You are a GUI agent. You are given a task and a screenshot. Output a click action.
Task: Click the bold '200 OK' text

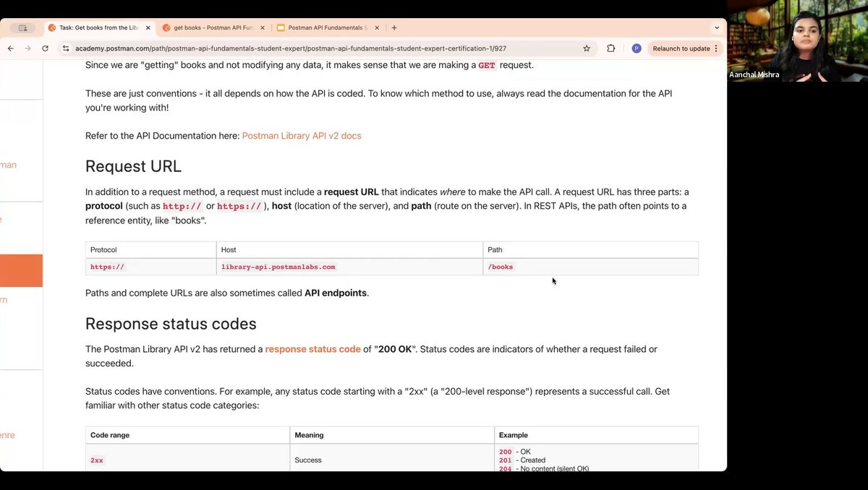395,349
